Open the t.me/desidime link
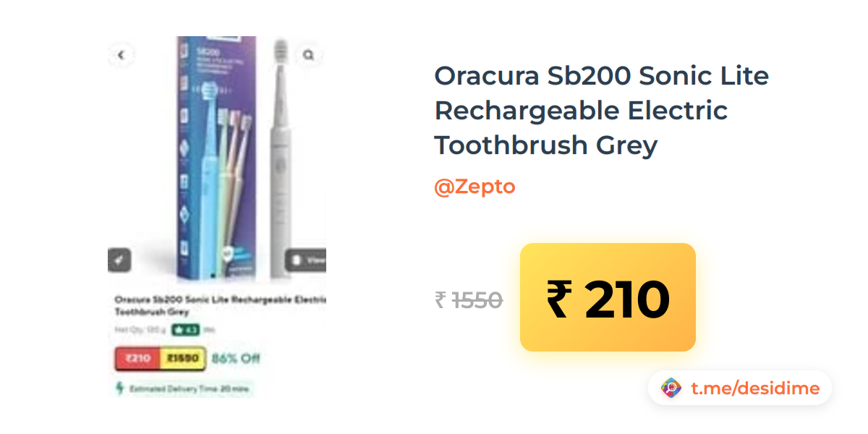Screen dimensions: 868x434 [755, 388]
